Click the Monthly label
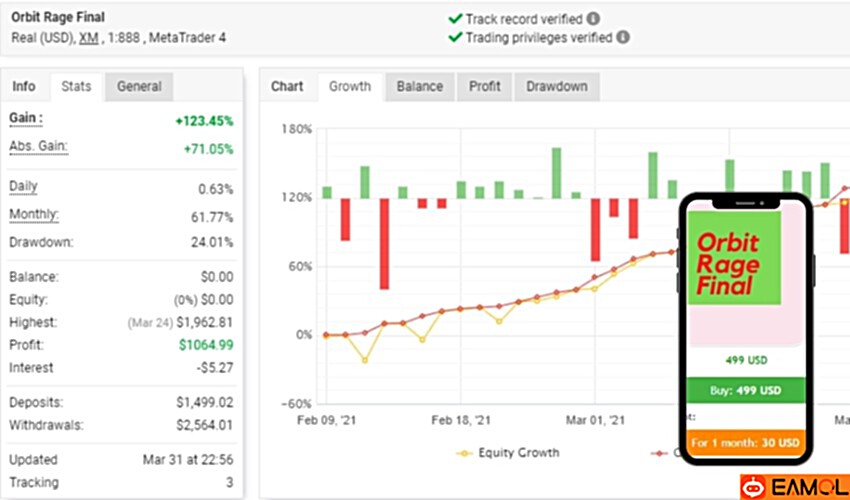 pyautogui.click(x=34, y=215)
